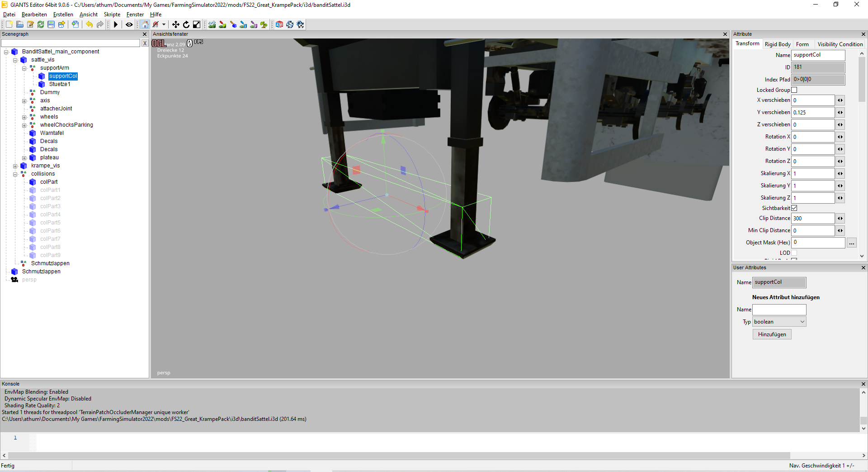This screenshot has width=868, height=472.
Task: Uncheck the Sichtbarkeit checkbox
Action: tap(794, 208)
